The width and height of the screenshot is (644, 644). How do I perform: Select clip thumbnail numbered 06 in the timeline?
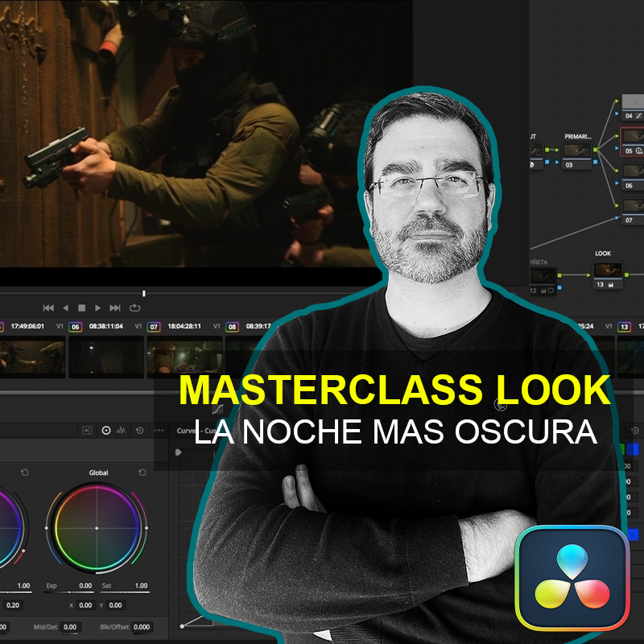[106, 357]
